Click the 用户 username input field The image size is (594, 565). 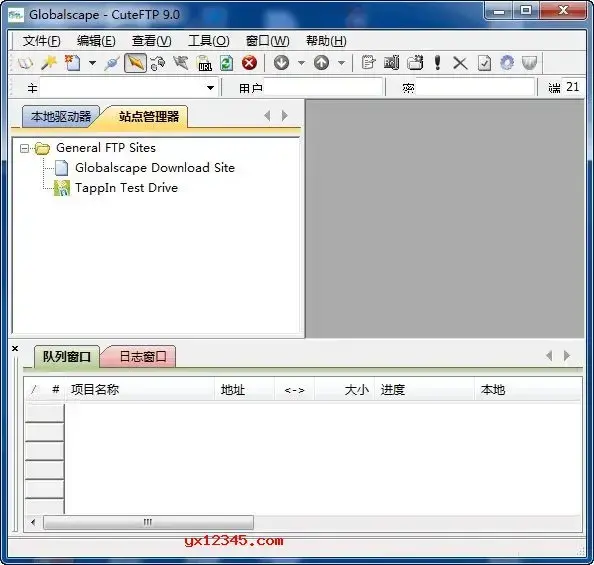(x=323, y=88)
